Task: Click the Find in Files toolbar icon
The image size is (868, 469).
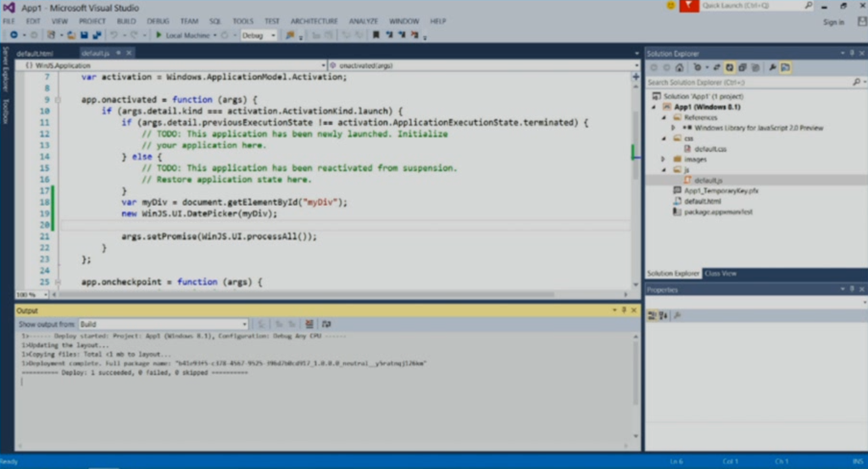Action: [290, 36]
